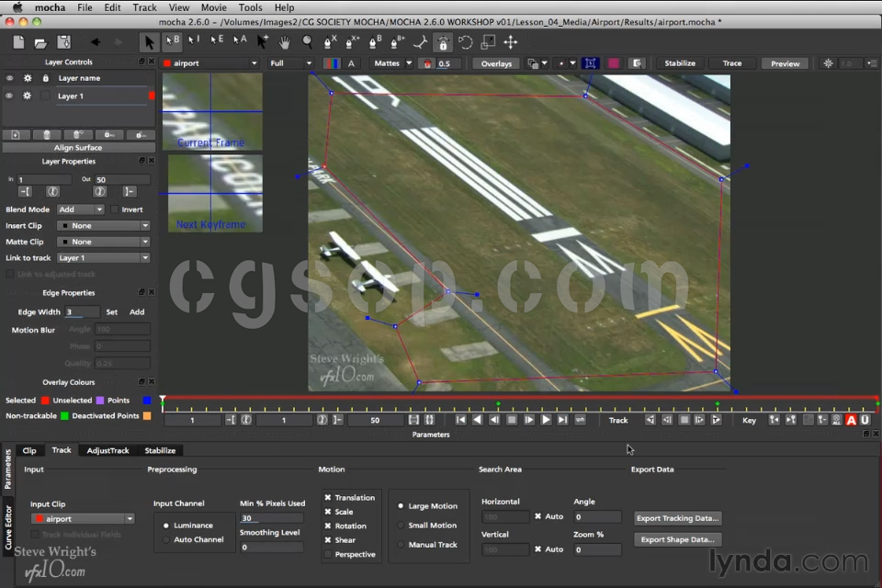Click the New Project icon
This screenshot has height=588, width=882.
(x=18, y=42)
